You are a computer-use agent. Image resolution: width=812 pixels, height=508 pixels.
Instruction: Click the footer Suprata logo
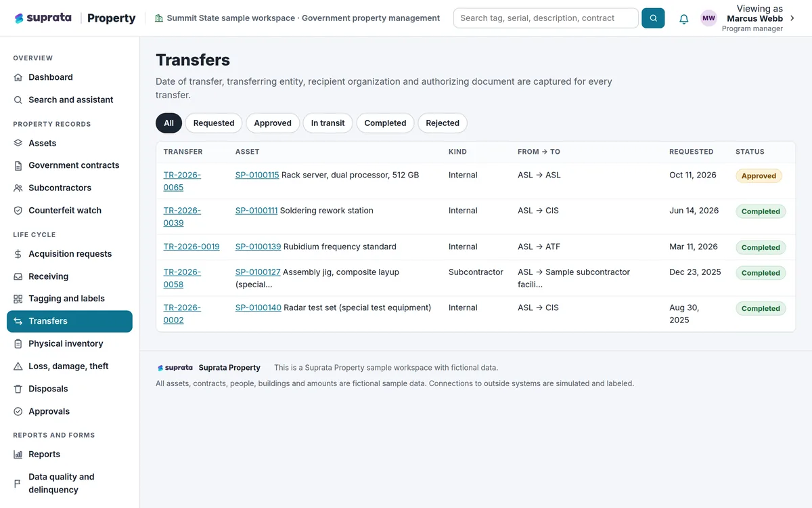point(175,368)
